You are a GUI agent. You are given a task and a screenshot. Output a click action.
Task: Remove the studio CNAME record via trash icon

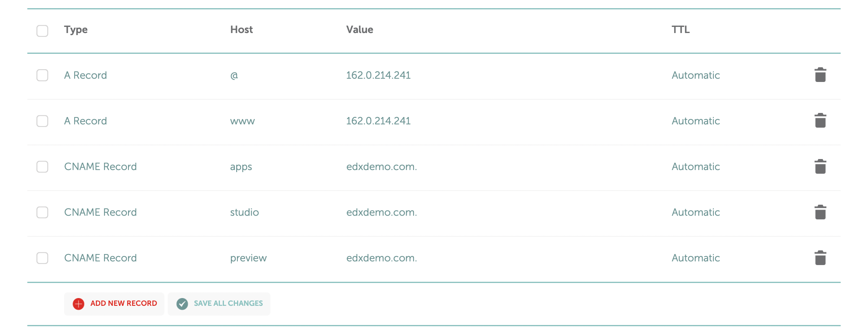coord(820,212)
